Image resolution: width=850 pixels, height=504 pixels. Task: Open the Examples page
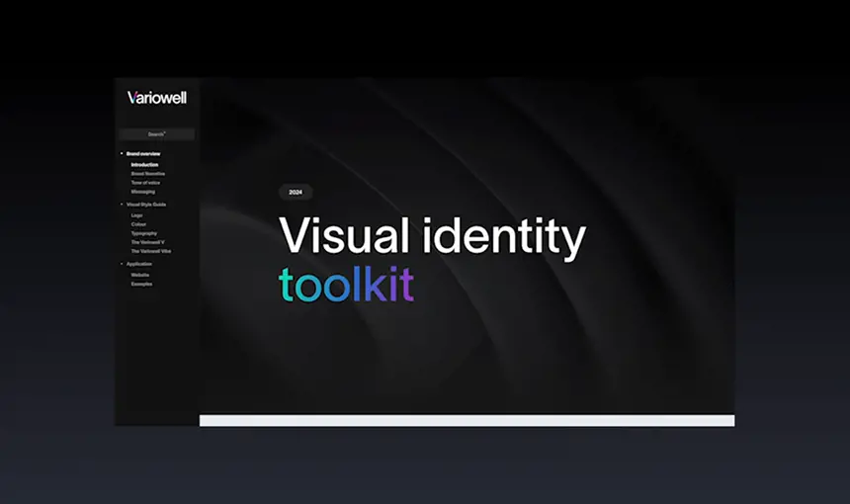click(141, 284)
